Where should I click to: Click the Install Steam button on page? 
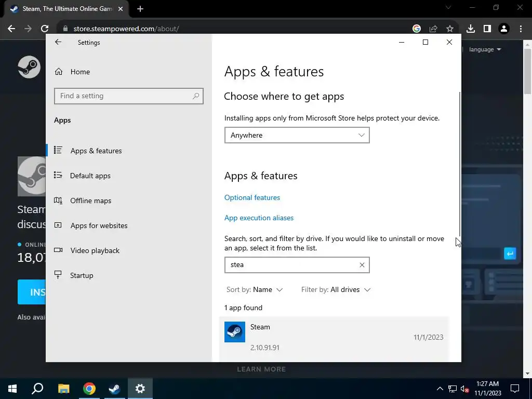pos(32,292)
